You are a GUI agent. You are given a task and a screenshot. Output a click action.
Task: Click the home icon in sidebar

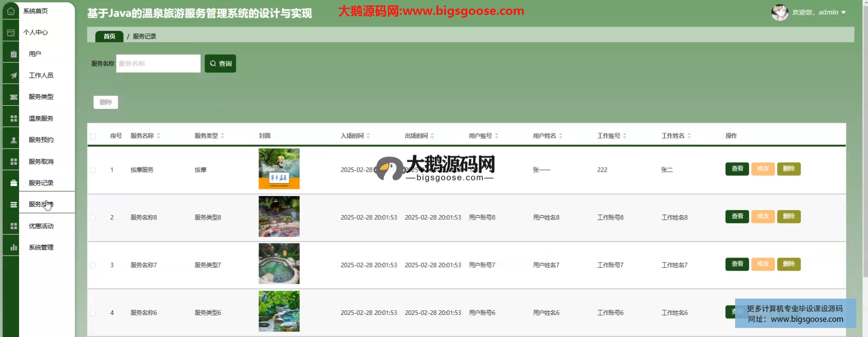(x=11, y=11)
